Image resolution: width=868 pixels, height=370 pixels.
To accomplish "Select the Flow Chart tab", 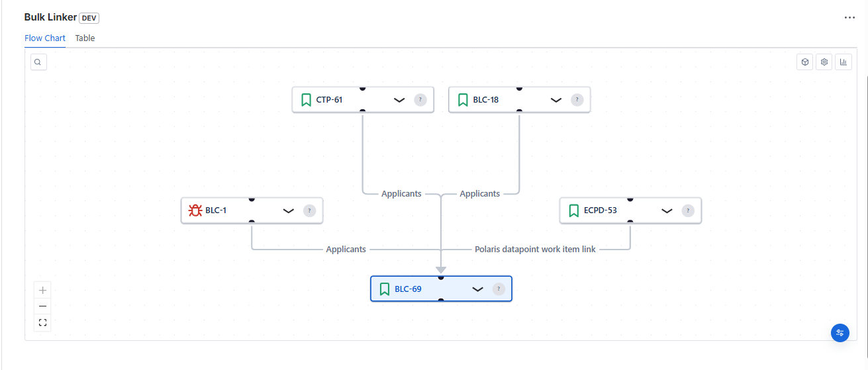I will click(x=45, y=38).
